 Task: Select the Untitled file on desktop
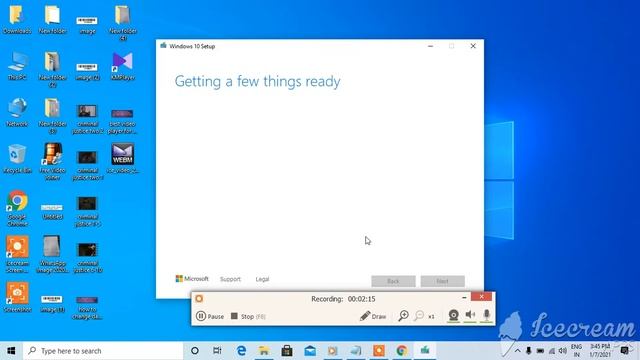point(52,211)
